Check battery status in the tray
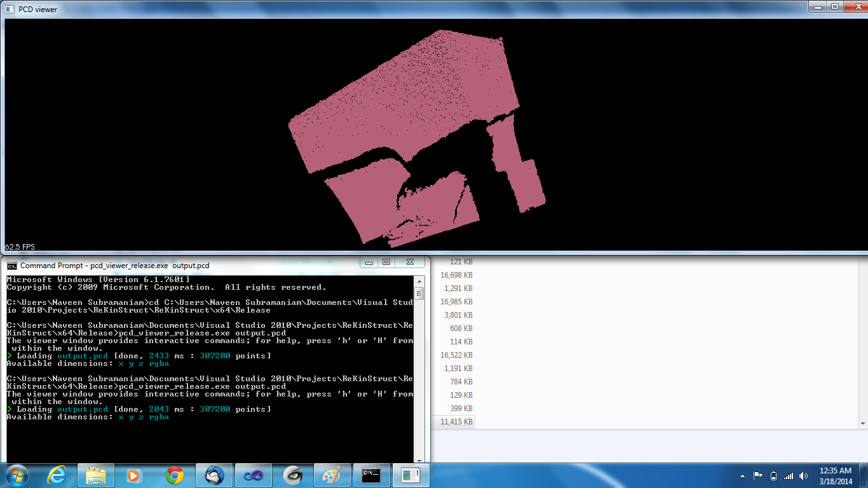The width and height of the screenshot is (868, 488). click(773, 475)
